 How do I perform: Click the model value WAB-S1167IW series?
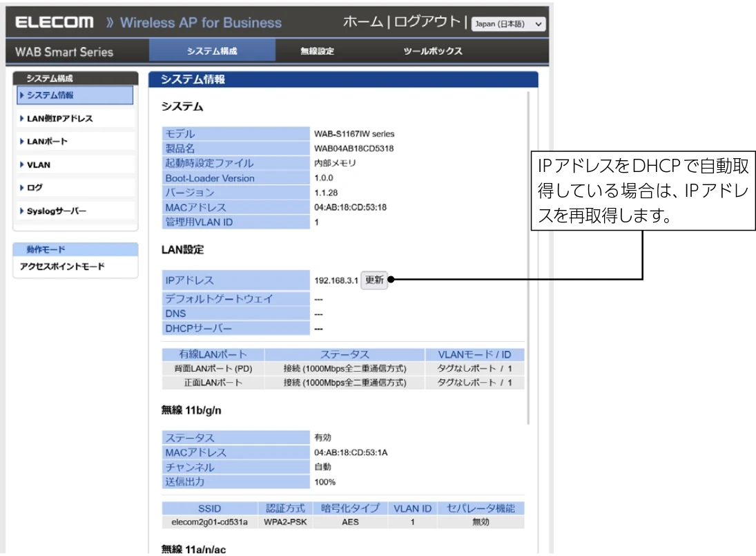pos(354,133)
